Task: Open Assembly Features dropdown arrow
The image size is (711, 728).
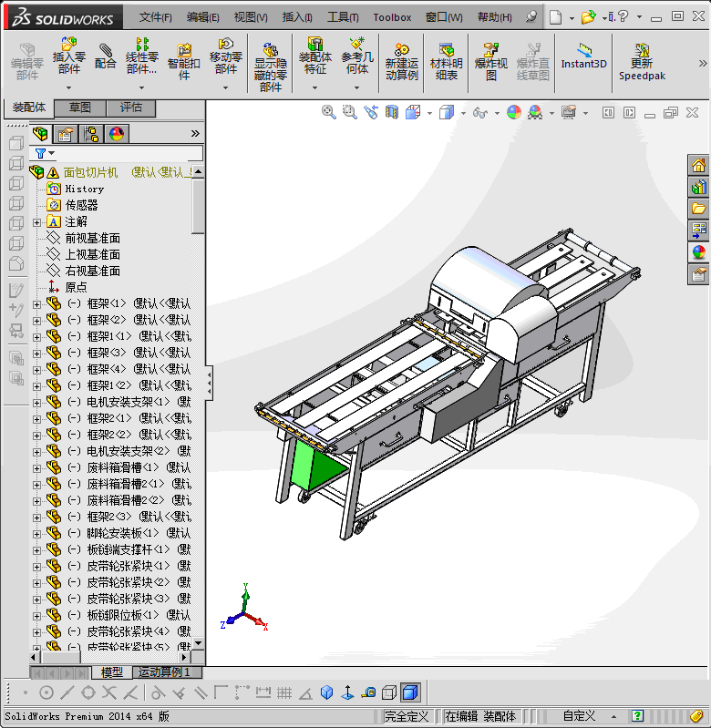Action: tap(314, 87)
